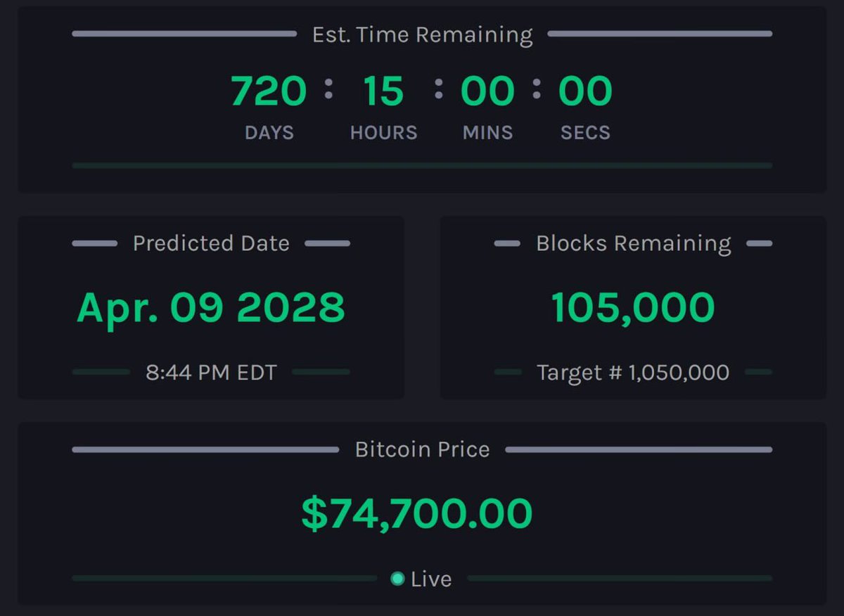Click the 720 days countdown number

pos(269,92)
